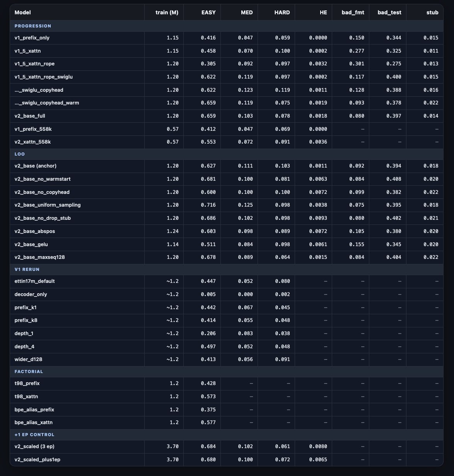
Task: Click the v2_base_gelu model name
Action: coord(31,244)
